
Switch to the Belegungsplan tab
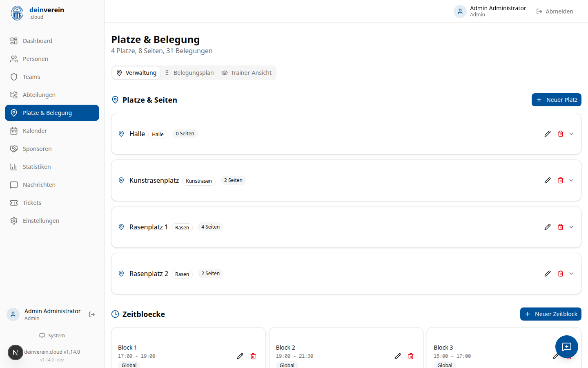[189, 73]
